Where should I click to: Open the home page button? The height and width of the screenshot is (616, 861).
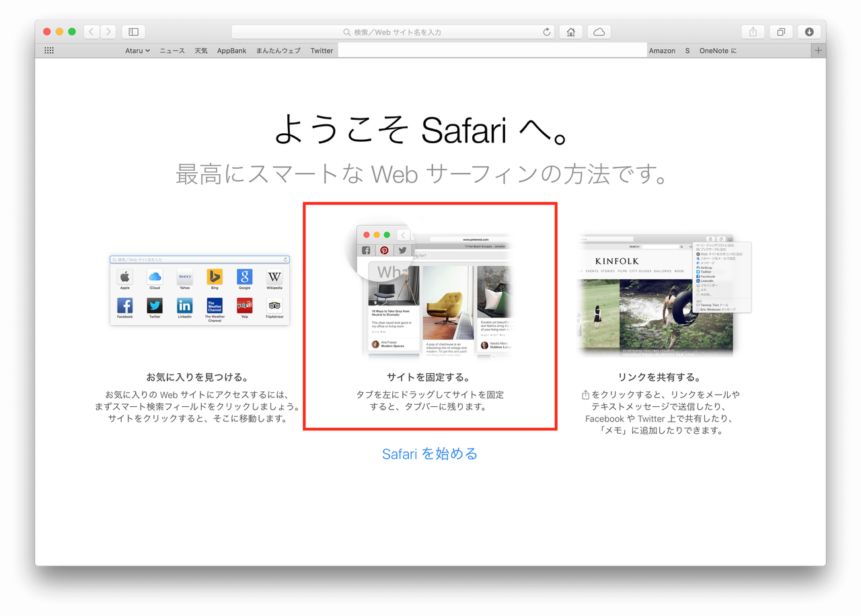click(571, 32)
